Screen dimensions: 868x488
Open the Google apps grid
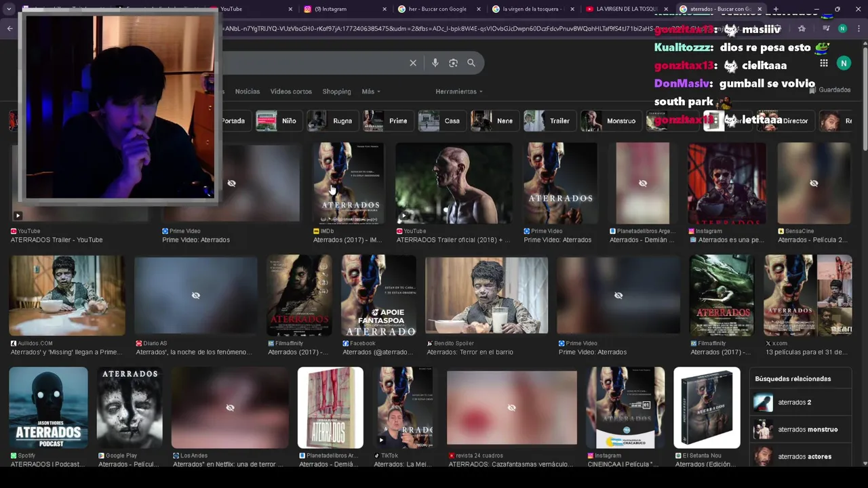coord(824,63)
